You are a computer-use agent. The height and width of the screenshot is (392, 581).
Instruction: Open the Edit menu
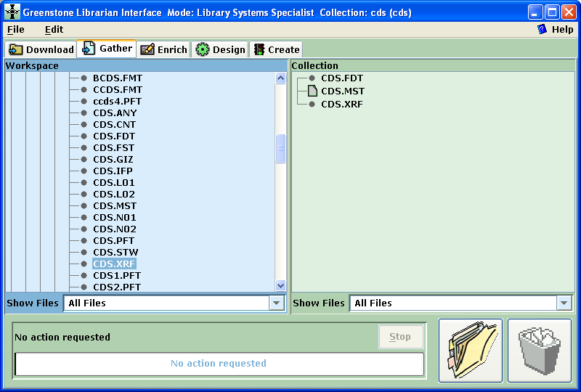tap(54, 29)
